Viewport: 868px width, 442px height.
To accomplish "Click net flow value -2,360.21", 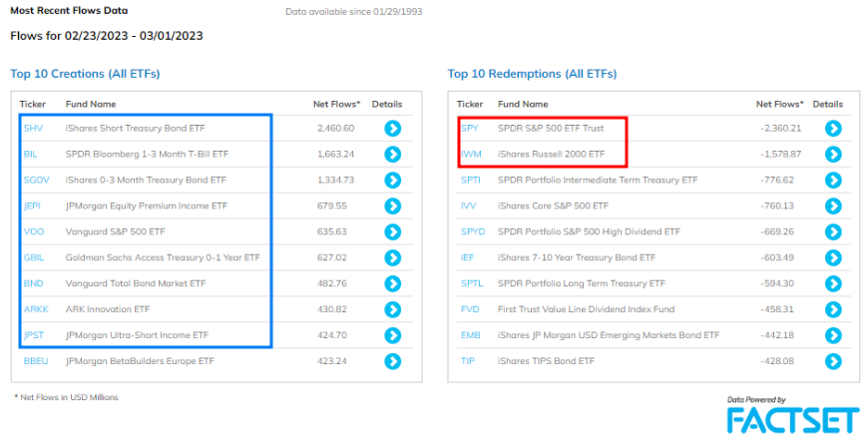I will pyautogui.click(x=780, y=128).
